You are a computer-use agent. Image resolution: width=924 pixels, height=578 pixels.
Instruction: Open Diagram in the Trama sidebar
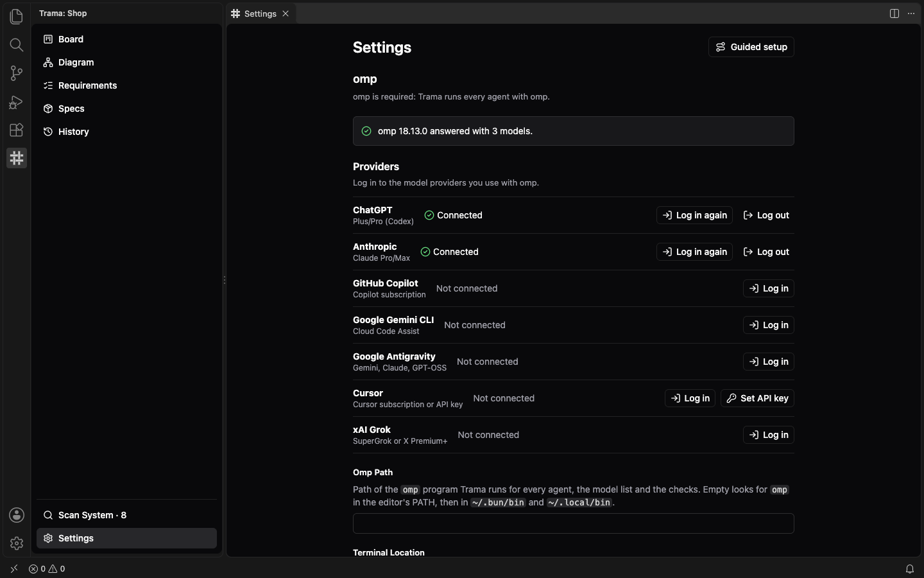point(126,62)
